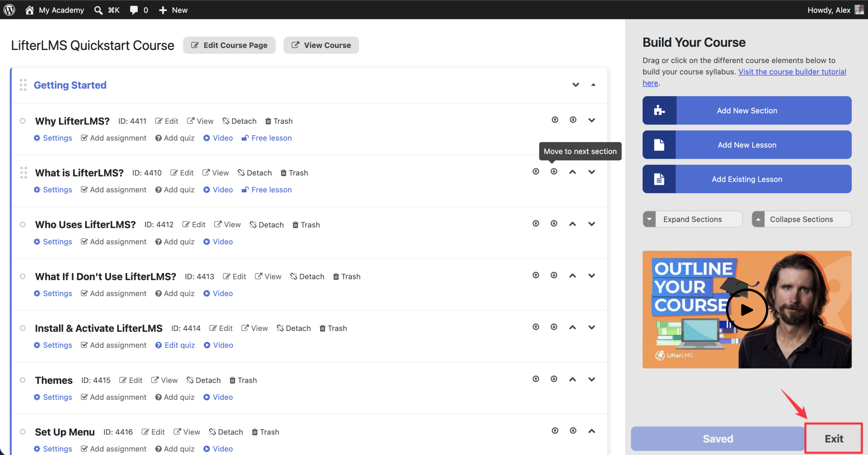Edit the Why LifterLMS? lesson
Screen dimensions: 868x455
click(167, 121)
